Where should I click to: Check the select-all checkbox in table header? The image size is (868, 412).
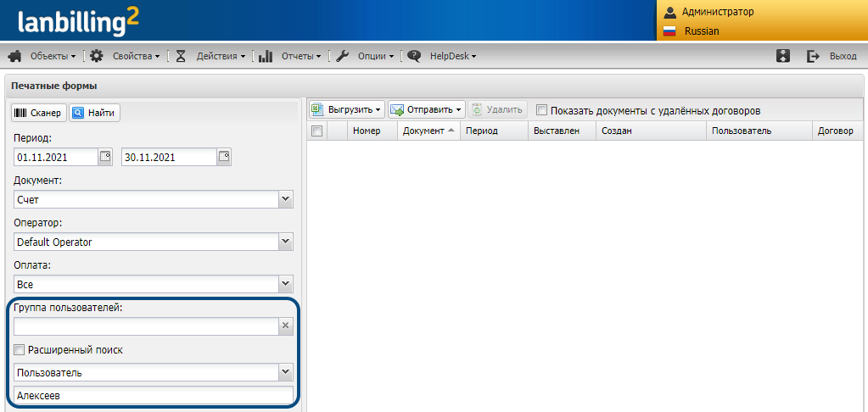(x=317, y=131)
